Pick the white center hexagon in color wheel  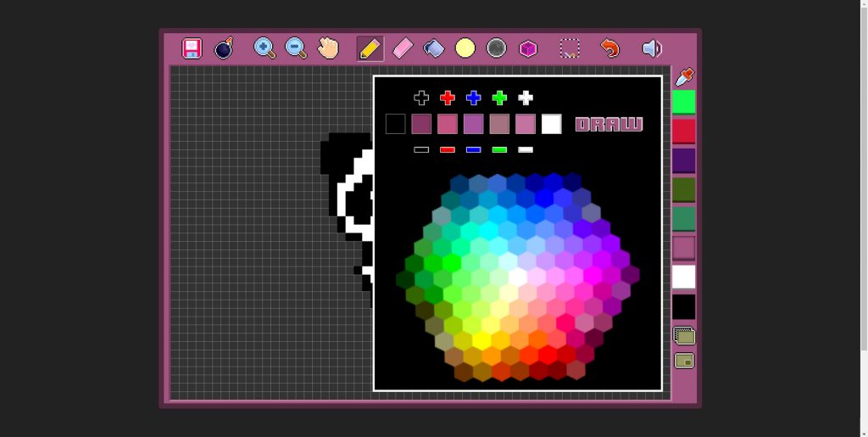(518, 276)
